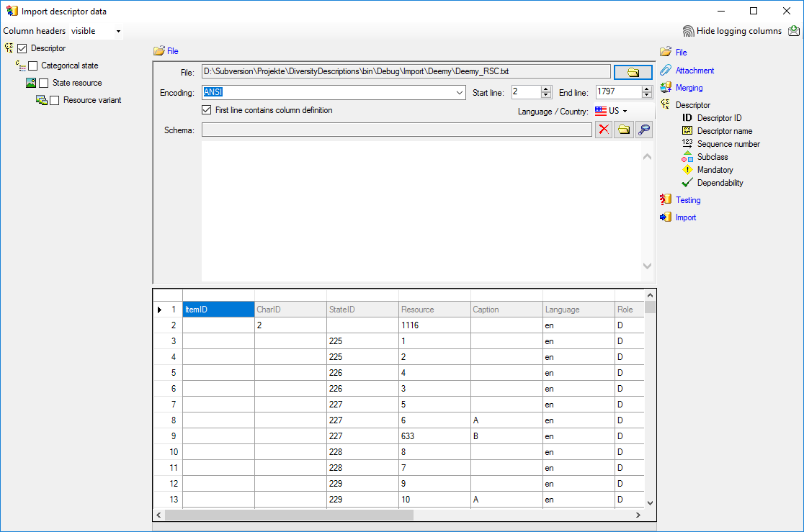Click the Sequence number 123 icon

tap(687, 143)
